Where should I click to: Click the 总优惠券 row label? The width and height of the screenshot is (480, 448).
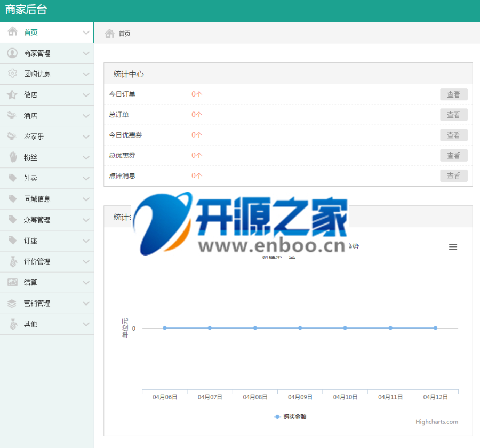[122, 155]
